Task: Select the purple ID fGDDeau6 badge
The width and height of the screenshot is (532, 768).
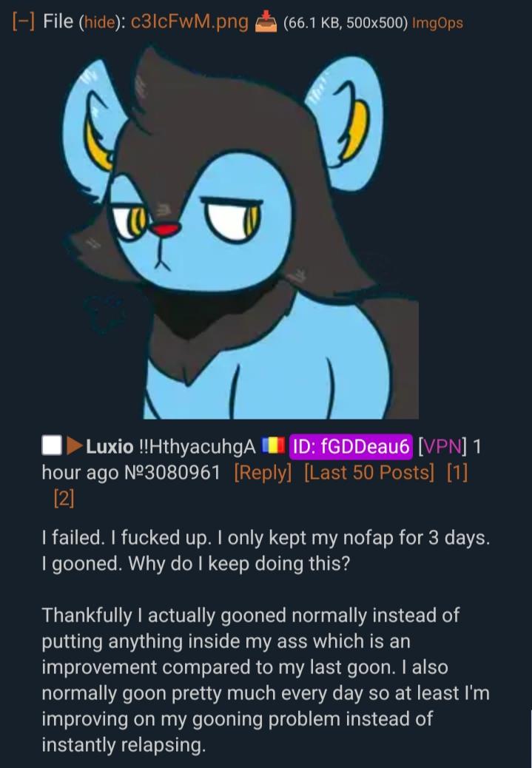Action: point(351,445)
